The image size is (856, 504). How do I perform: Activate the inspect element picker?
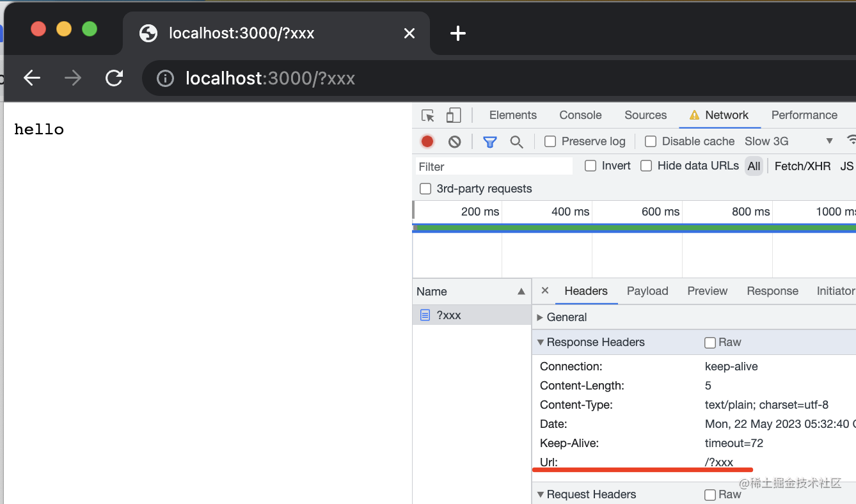pos(428,115)
